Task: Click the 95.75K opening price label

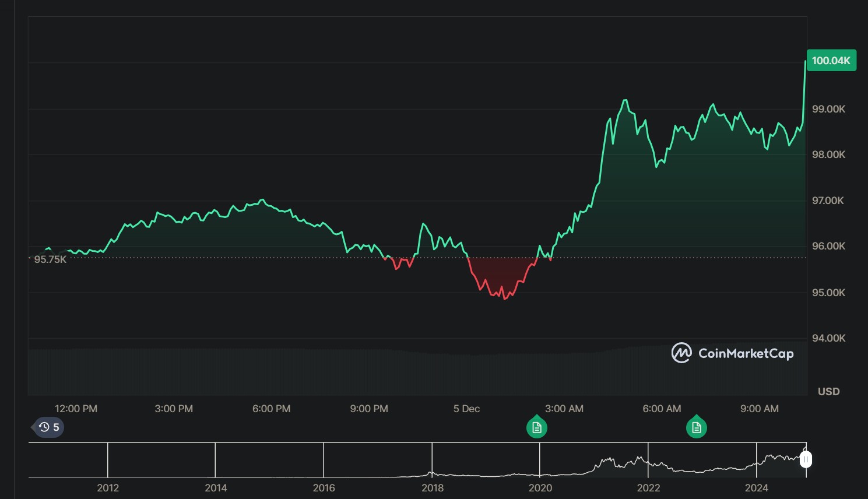Action: coord(50,259)
